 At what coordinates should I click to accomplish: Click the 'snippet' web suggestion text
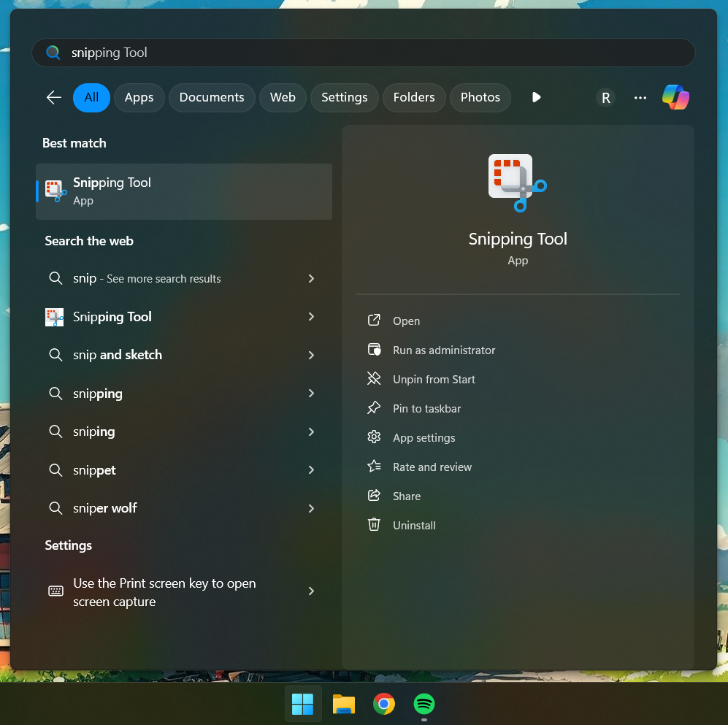(94, 470)
